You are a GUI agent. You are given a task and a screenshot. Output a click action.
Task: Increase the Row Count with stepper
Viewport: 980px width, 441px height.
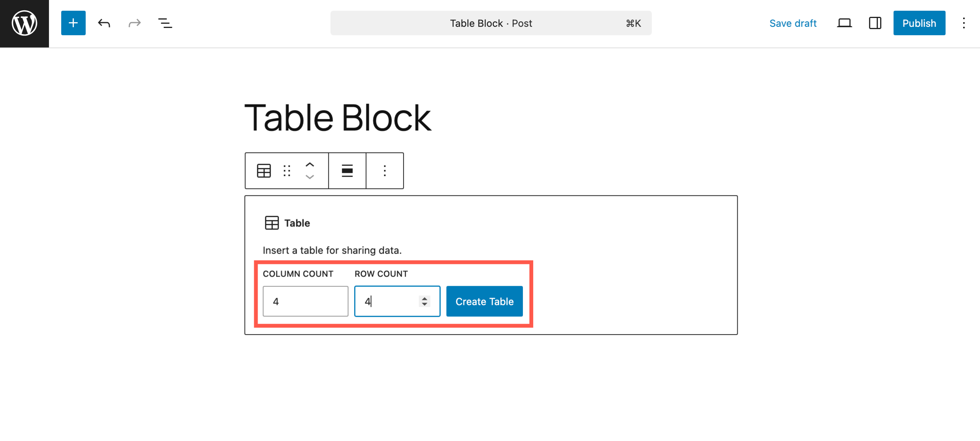point(424,298)
